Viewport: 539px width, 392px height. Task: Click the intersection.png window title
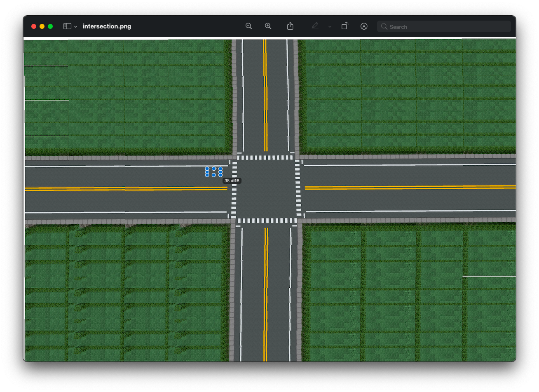[107, 26]
